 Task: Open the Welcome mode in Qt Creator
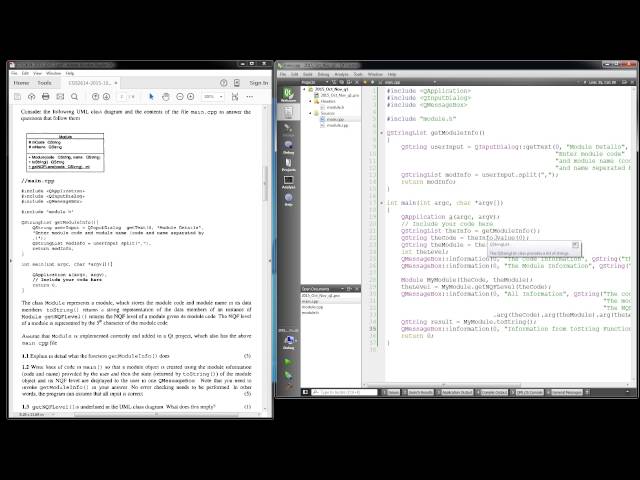288,95
